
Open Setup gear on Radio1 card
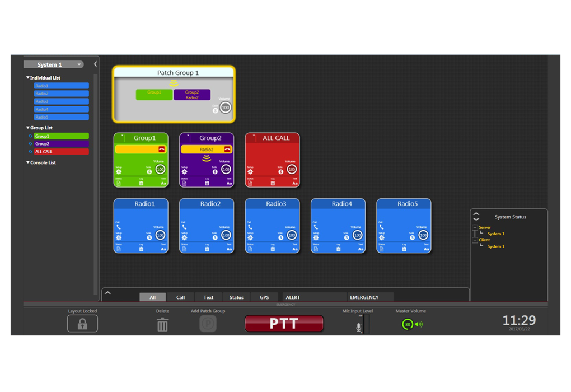coord(119,237)
